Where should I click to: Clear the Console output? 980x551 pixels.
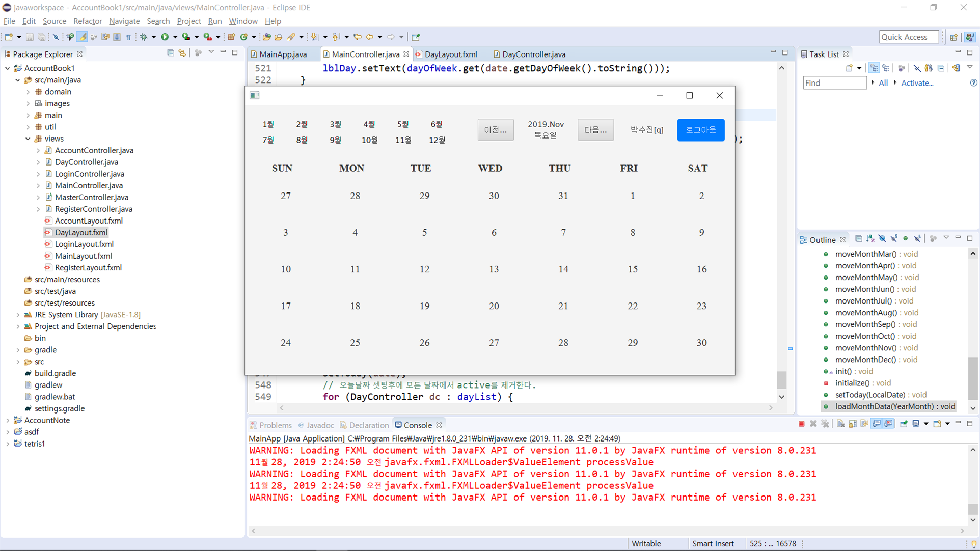click(x=841, y=423)
